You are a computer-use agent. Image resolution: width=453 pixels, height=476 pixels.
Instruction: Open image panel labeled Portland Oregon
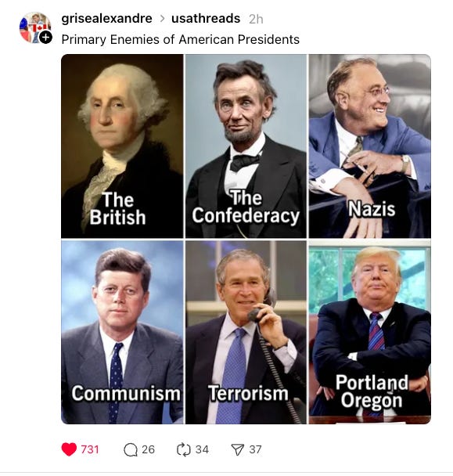coord(369,332)
